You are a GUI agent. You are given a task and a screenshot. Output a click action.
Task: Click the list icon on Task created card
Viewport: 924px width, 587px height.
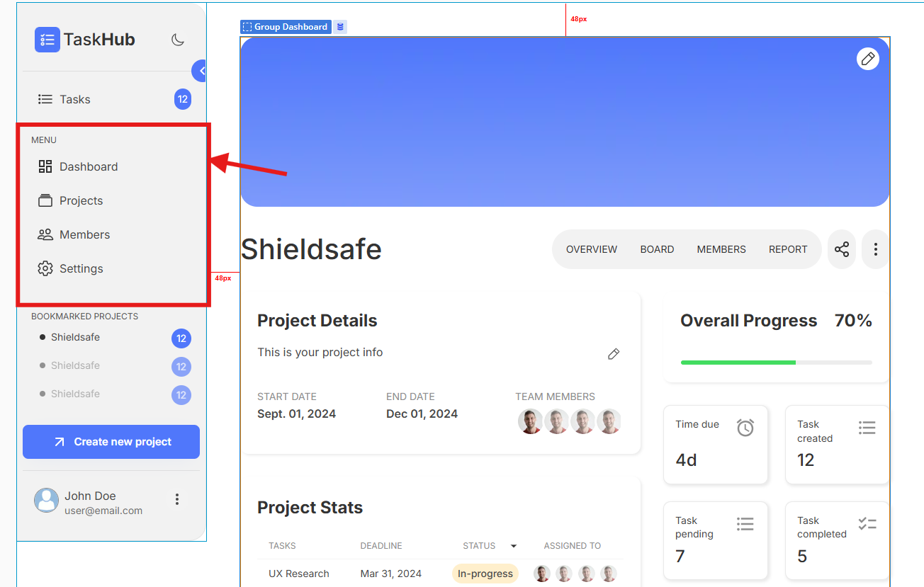click(x=867, y=428)
